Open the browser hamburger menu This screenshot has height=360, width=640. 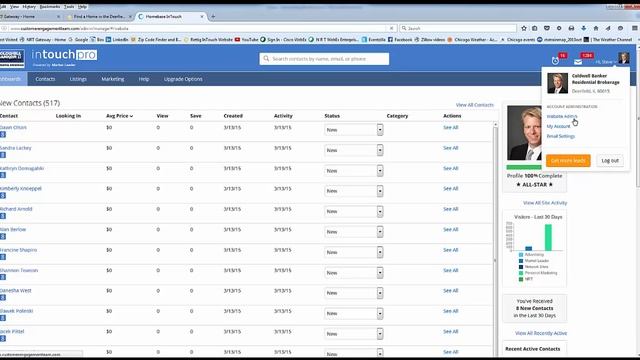tap(635, 28)
